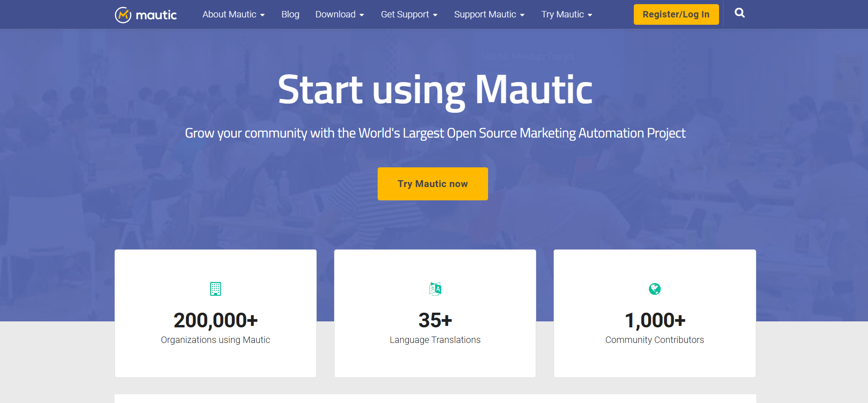Screen dimensions: 868x403
Task: Expand the About Mautic dropdown menu
Action: 234,15
